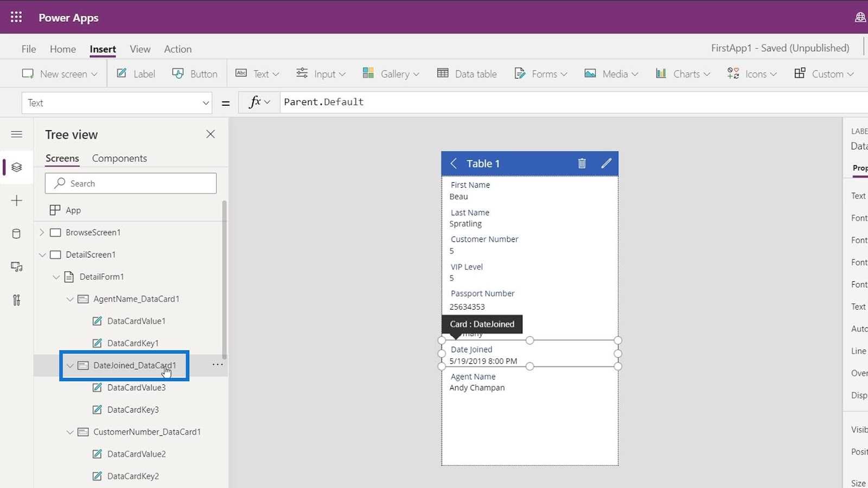Collapse DateJoined_DataCard1 node
Image resolution: width=868 pixels, height=488 pixels.
(69, 365)
